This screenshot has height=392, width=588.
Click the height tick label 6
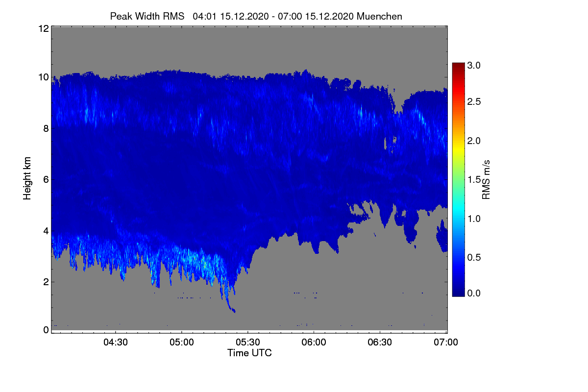click(x=46, y=179)
